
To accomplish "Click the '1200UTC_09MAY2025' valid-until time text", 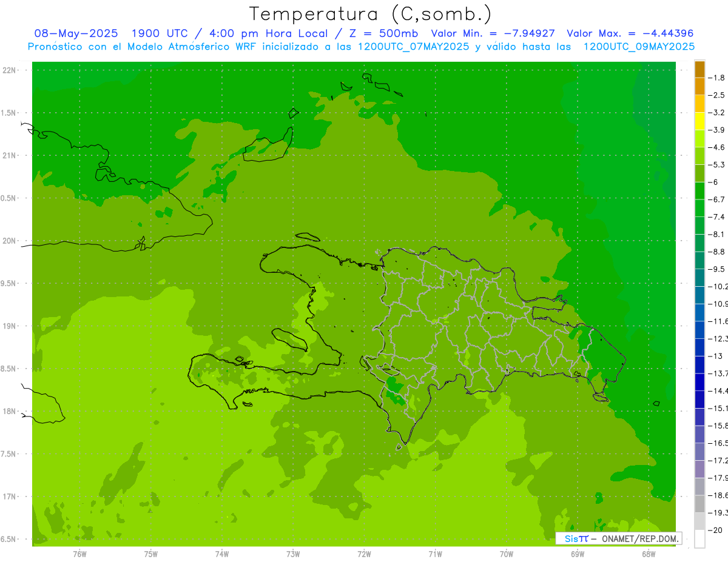I will click(639, 47).
